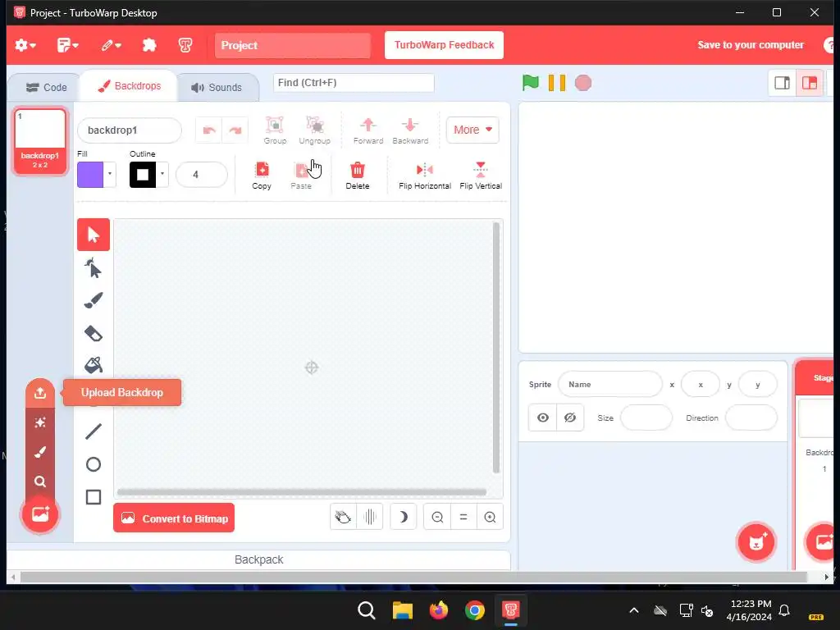Pick the Brush tool in paint toolbar
Screen dimensions: 840x630
click(x=94, y=300)
